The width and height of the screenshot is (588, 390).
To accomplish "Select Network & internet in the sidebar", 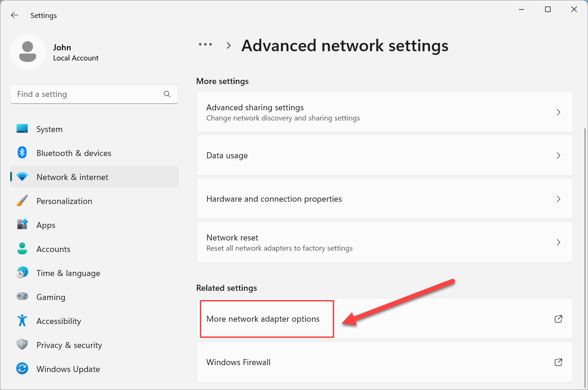I will [72, 177].
